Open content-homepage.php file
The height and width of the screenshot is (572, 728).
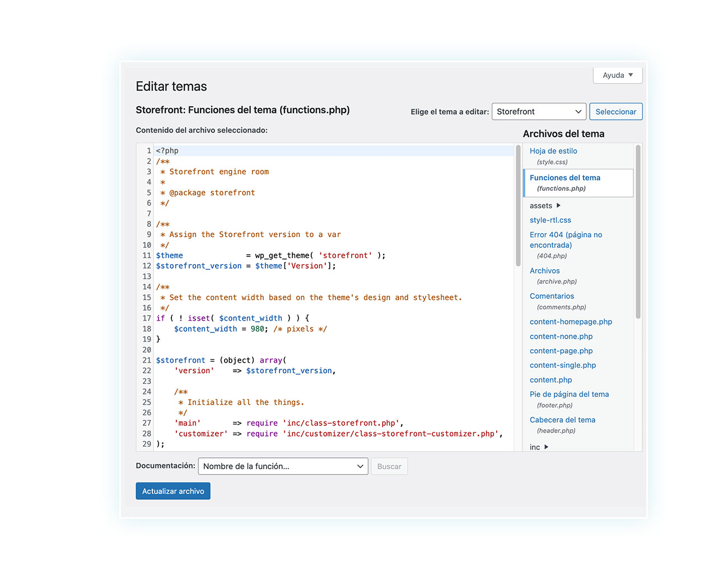[x=571, y=322]
